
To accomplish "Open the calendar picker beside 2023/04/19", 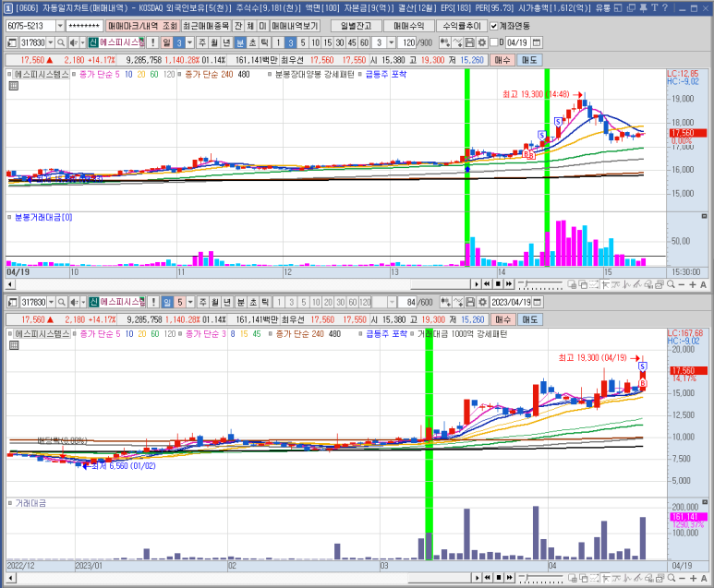I will tap(538, 302).
